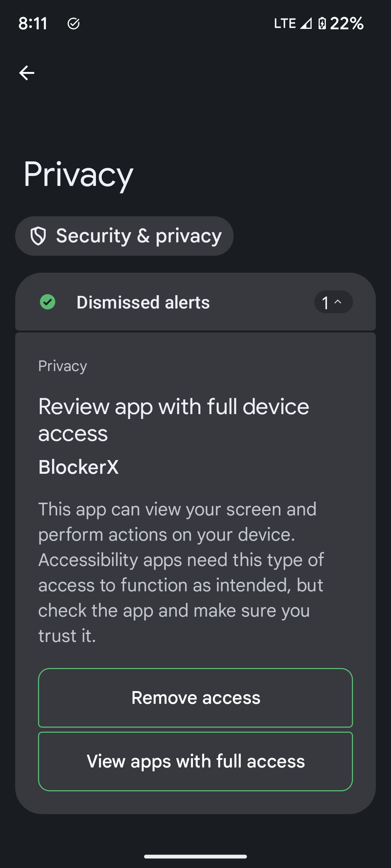Tap the cellular signal strength icon
The width and height of the screenshot is (391, 868).
pos(306,24)
